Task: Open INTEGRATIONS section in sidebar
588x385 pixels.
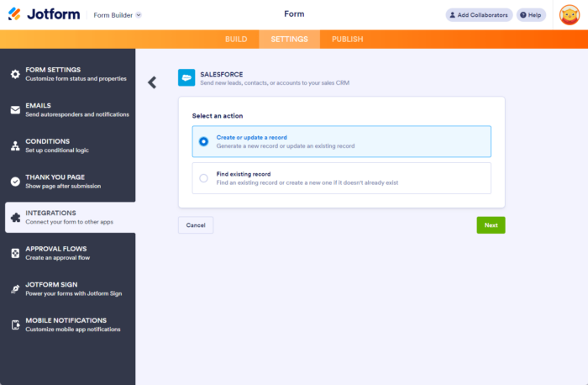Action: (x=70, y=217)
